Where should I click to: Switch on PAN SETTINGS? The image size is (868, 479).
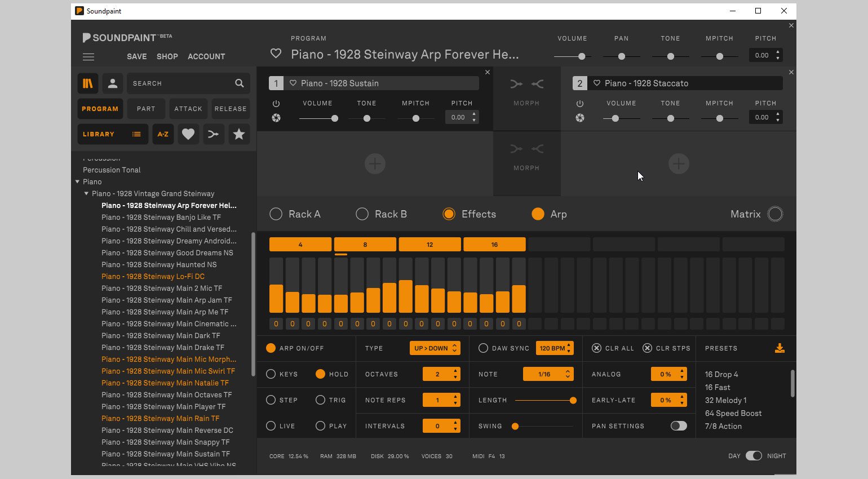(x=679, y=426)
